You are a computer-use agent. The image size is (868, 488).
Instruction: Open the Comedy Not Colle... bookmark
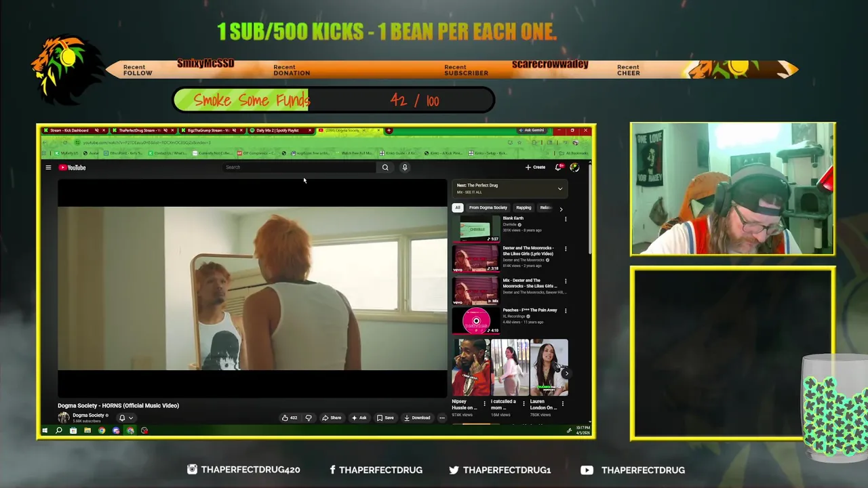point(211,153)
